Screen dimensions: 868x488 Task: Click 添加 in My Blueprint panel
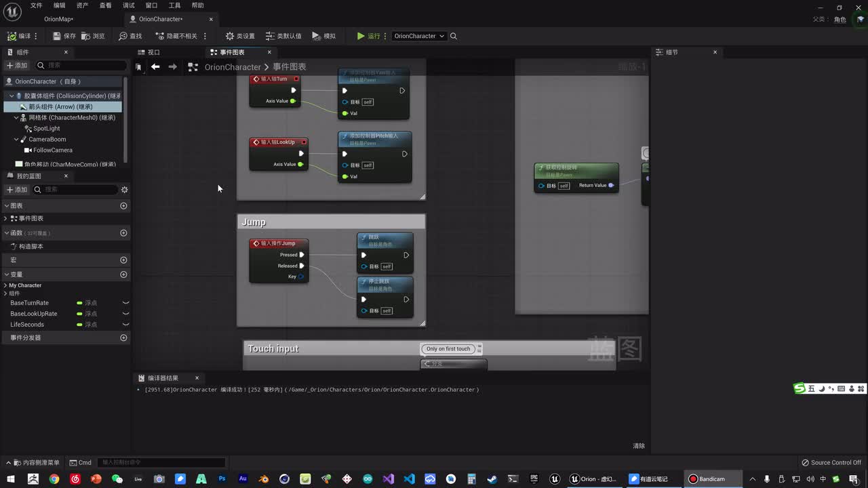click(x=17, y=190)
